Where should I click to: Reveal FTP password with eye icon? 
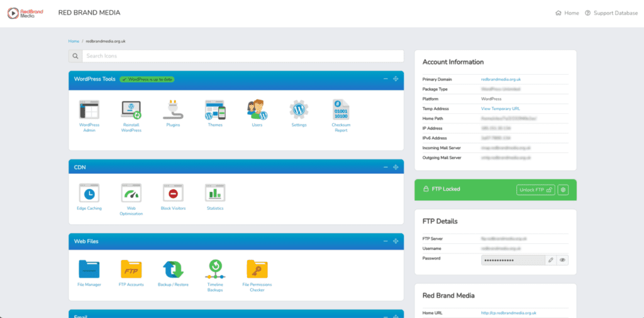pos(563,260)
